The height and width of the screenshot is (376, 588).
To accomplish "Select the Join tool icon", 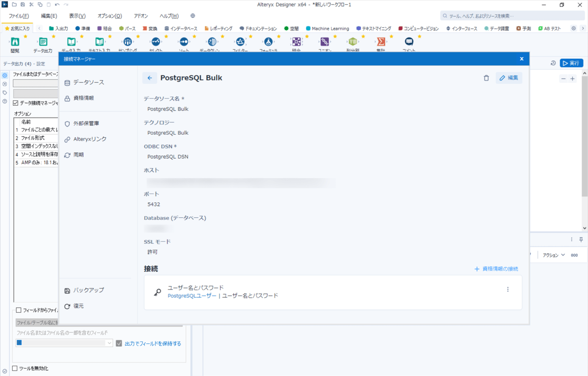I will (296, 42).
